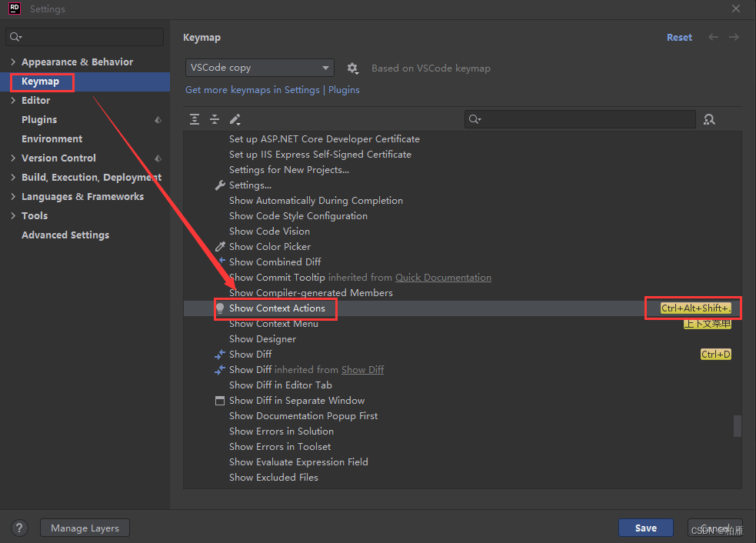Click search magnifier in settings sidebar
The width and height of the screenshot is (756, 543).
15,37
